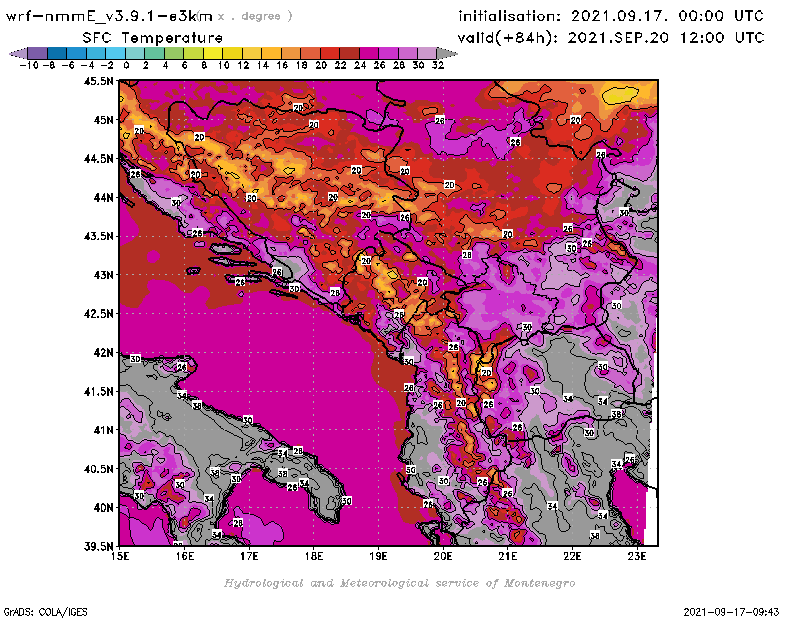The height and width of the screenshot is (618, 800).
Task: Click the lavender left arrow end of color scale
Action: (x=18, y=54)
